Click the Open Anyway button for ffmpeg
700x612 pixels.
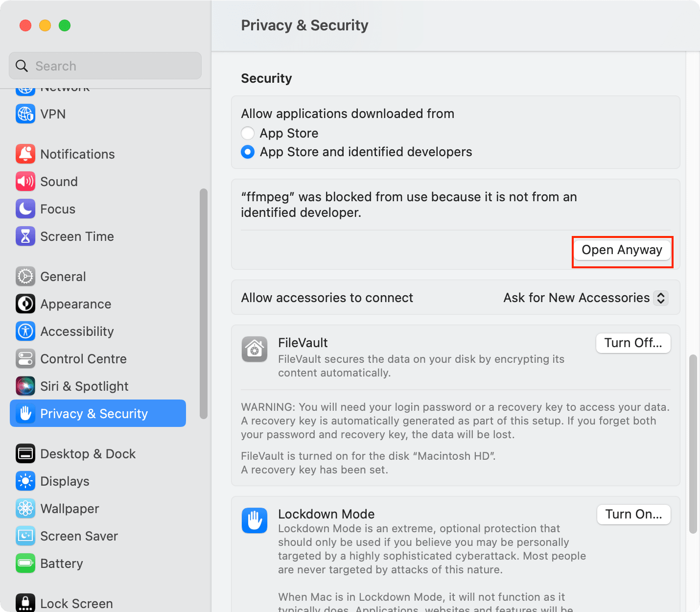622,250
